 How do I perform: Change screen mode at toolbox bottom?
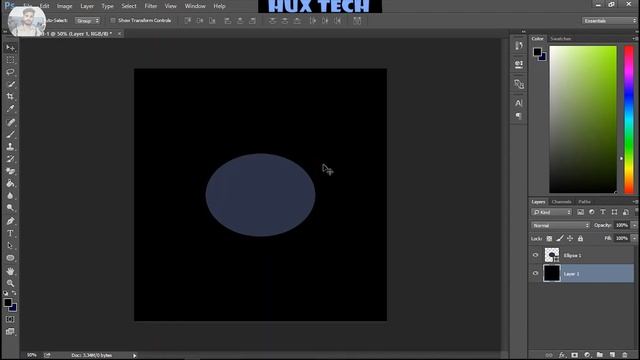click(10, 331)
